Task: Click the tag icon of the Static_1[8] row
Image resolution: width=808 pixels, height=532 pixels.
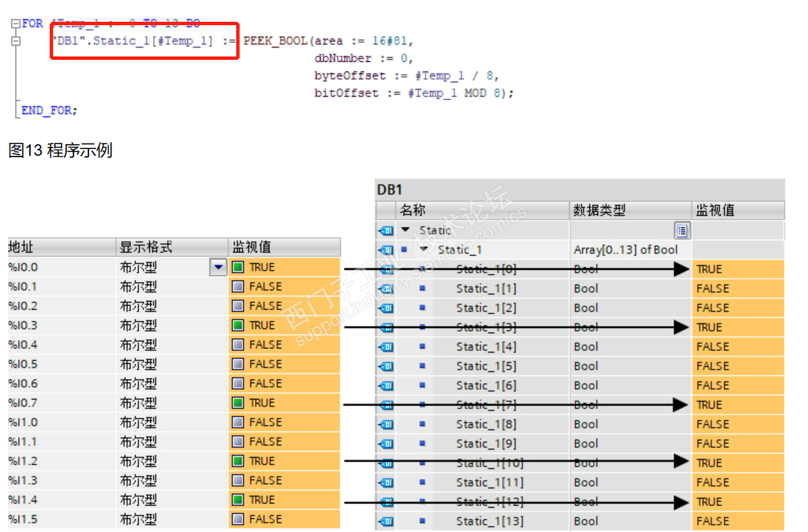Action: click(386, 425)
